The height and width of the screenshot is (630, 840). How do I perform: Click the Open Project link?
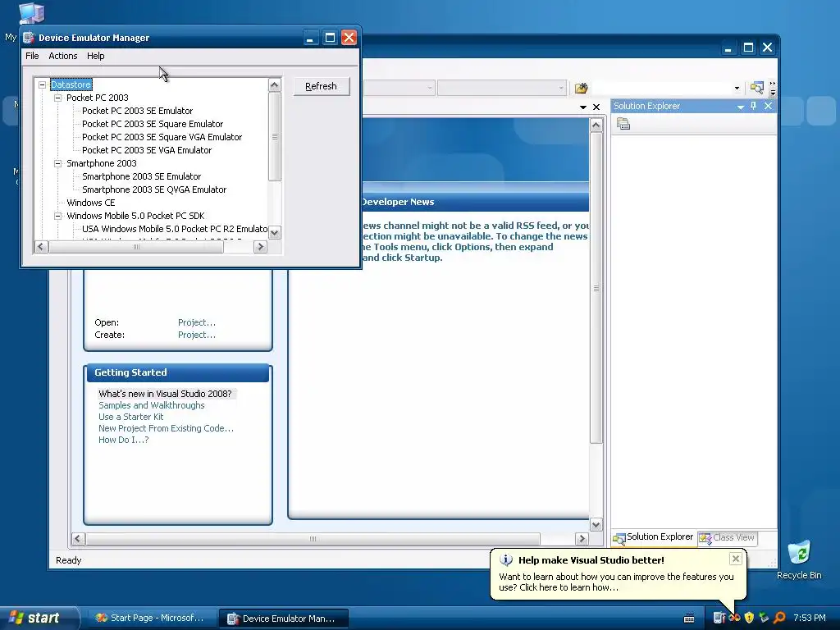pos(197,322)
